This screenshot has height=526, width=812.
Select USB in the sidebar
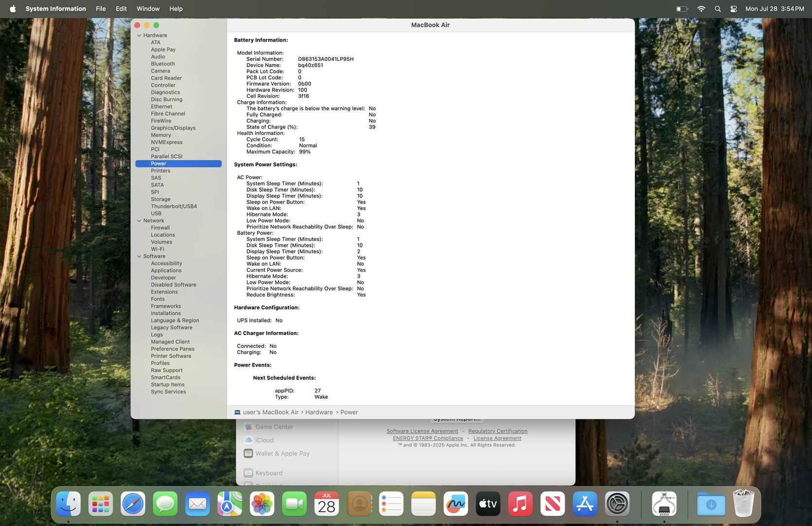pyautogui.click(x=156, y=213)
